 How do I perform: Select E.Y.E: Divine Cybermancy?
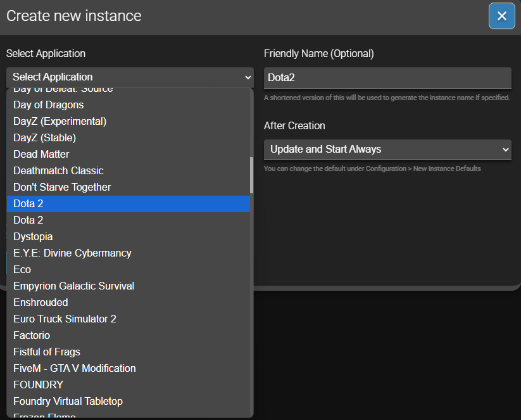pos(129,253)
